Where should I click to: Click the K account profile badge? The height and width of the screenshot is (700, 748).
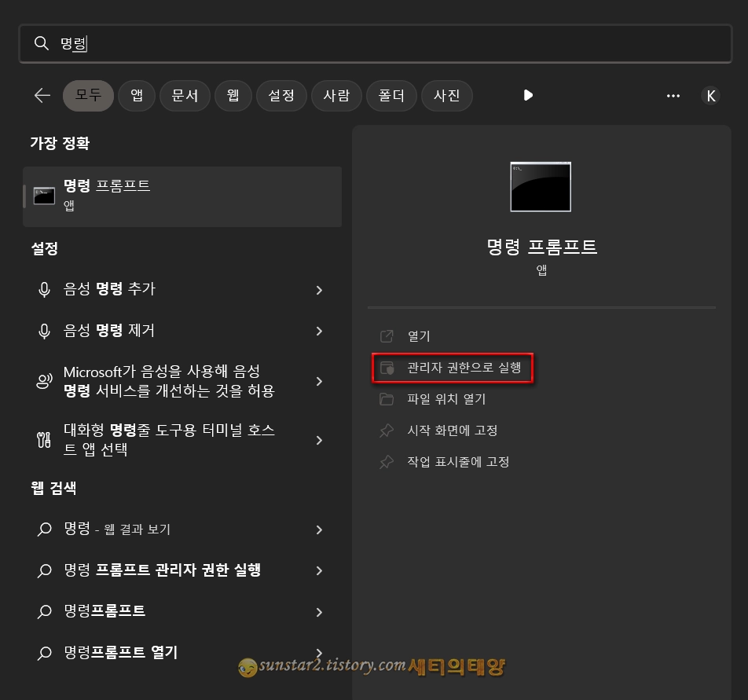[x=710, y=95]
